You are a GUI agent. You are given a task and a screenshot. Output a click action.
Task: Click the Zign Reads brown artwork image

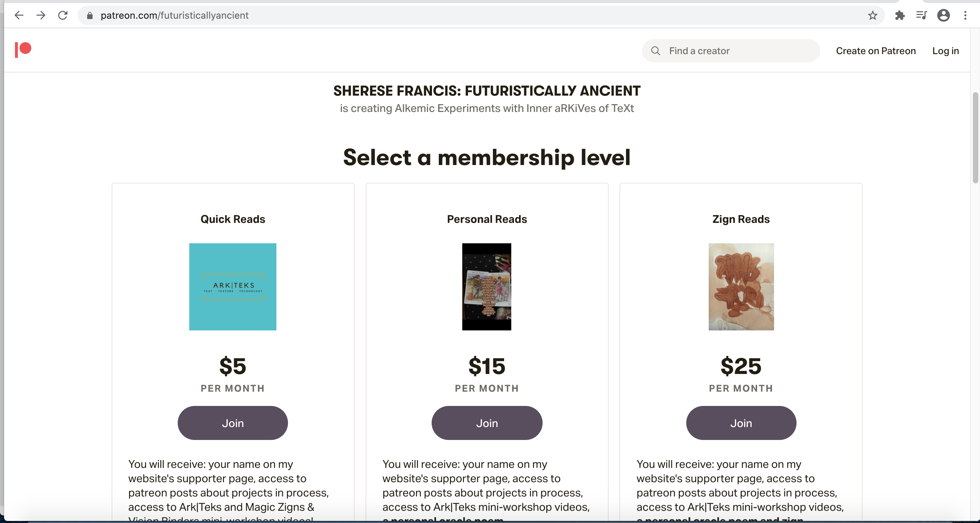[x=741, y=287]
